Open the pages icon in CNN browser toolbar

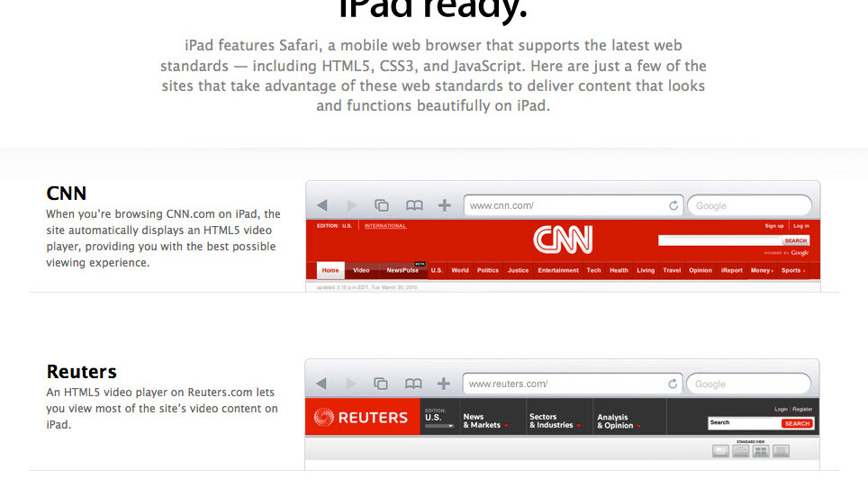point(382,206)
